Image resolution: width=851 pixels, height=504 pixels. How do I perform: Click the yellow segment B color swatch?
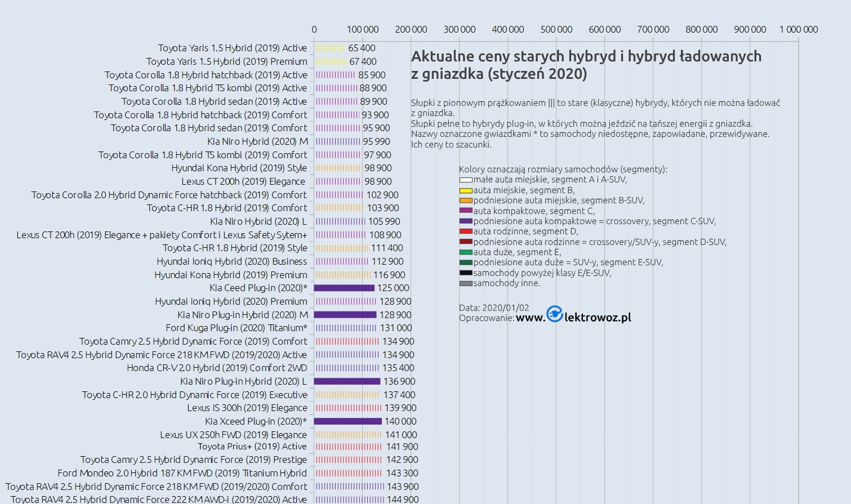pos(466,190)
